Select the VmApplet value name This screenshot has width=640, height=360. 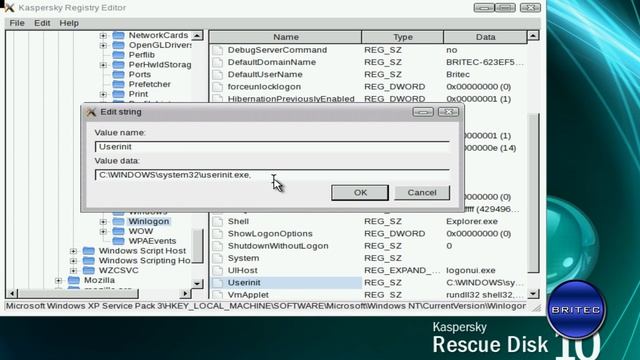coord(248,295)
